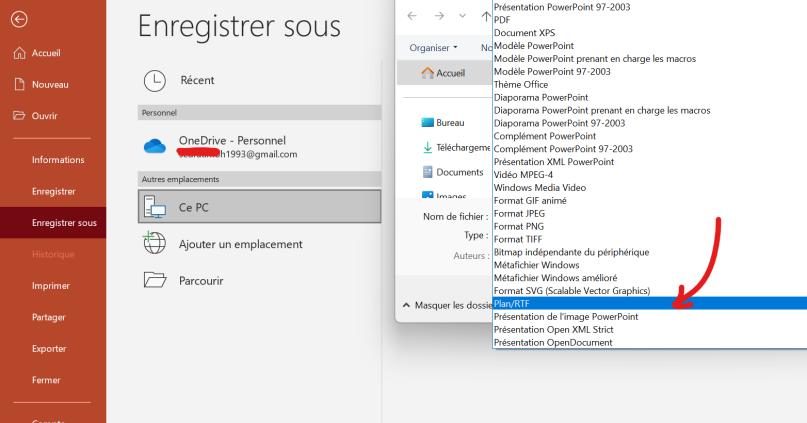The height and width of the screenshot is (423, 807).
Task: Choose Document XPS format
Action: pos(524,33)
